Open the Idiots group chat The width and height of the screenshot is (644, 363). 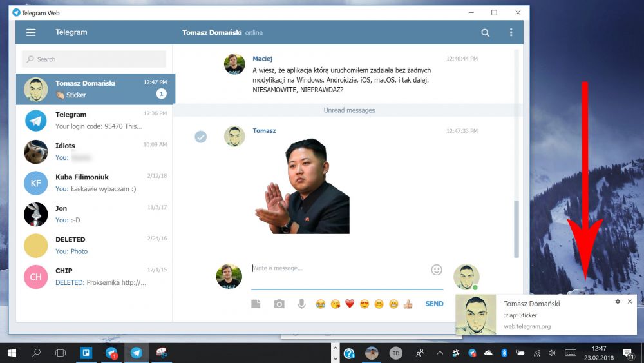pos(95,152)
